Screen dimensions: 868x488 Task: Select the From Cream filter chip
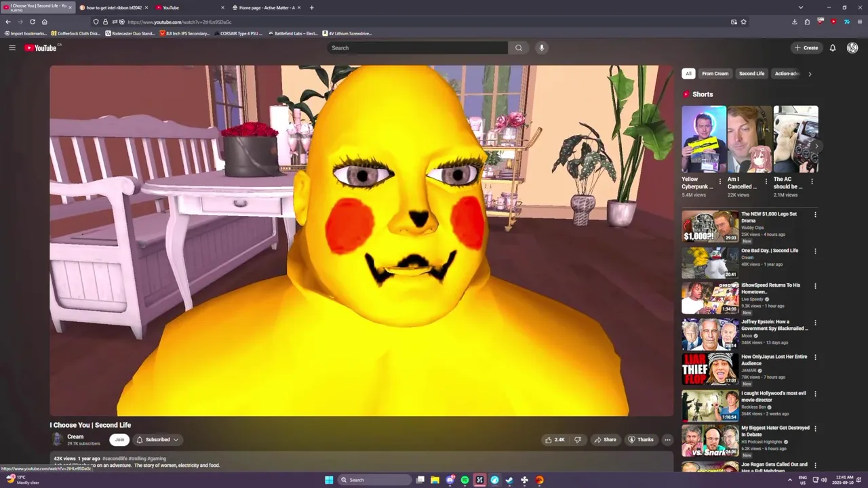click(x=715, y=74)
